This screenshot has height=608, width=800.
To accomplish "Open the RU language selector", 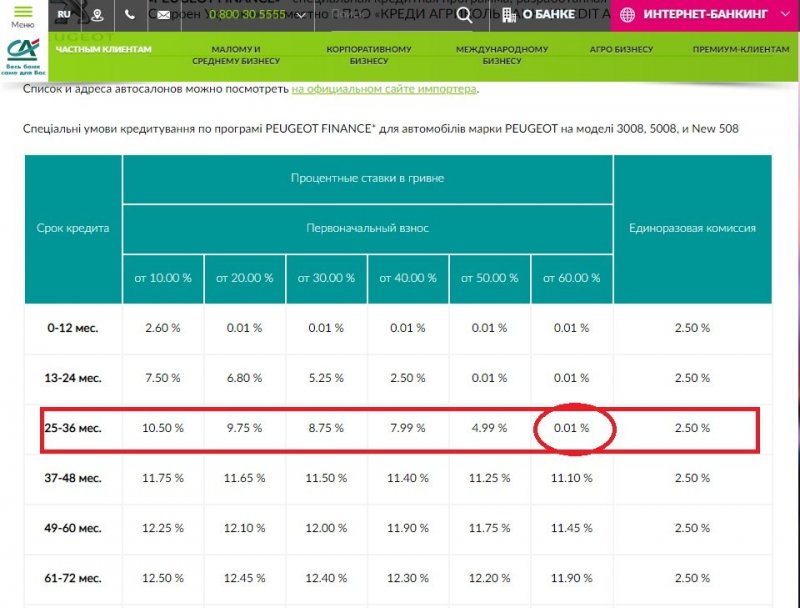I will 64,15.
